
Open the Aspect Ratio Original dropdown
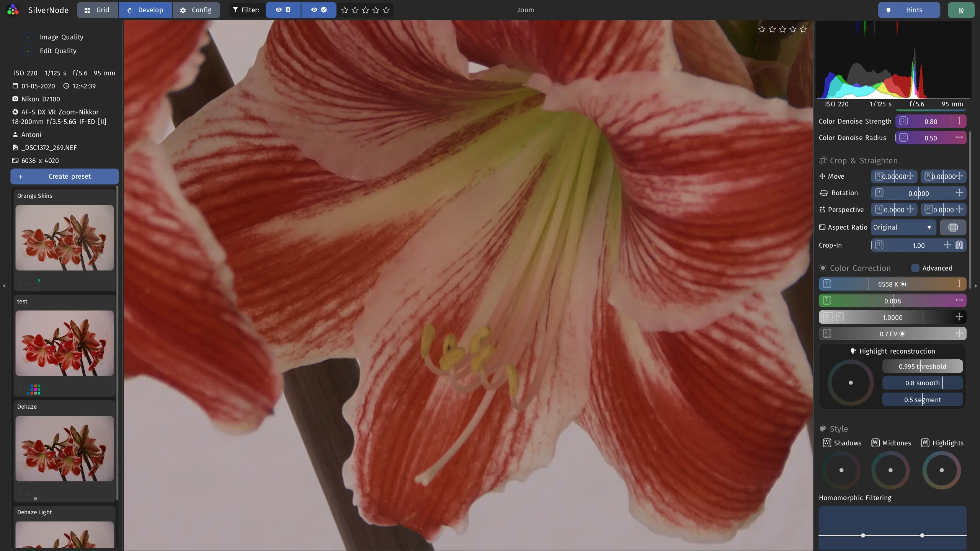tap(903, 227)
